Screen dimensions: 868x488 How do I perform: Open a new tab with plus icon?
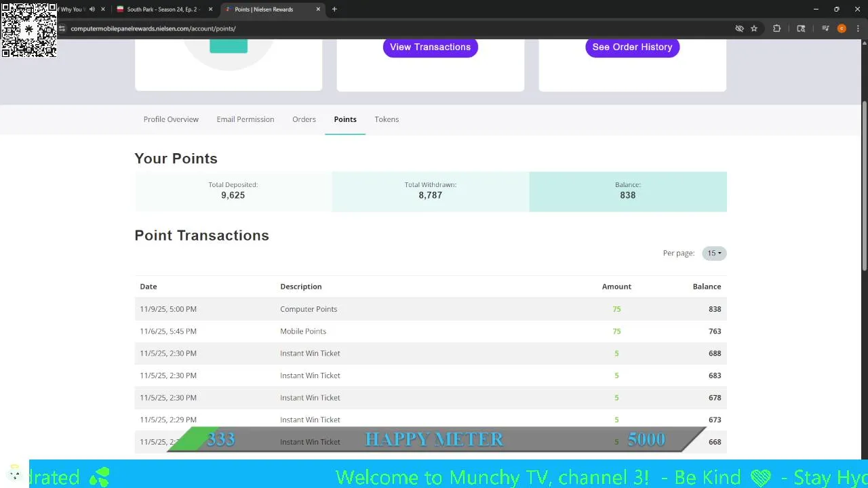[x=334, y=9]
